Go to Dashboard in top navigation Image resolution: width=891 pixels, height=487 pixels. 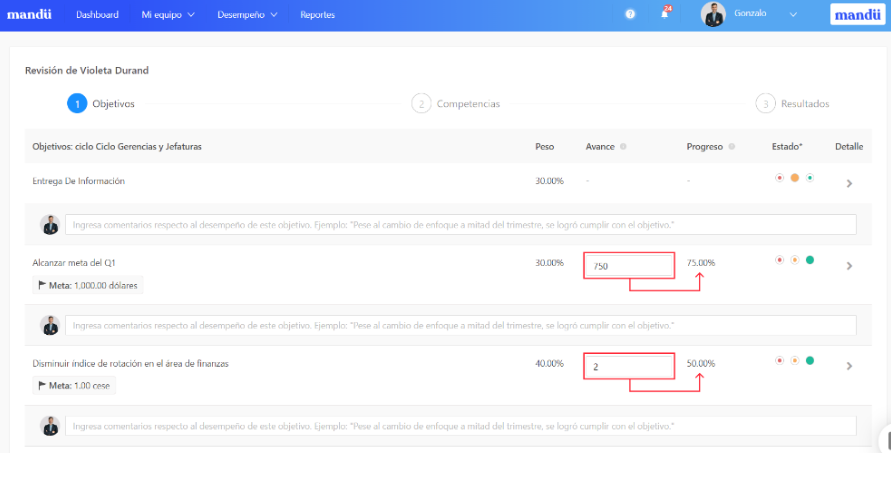click(x=97, y=15)
